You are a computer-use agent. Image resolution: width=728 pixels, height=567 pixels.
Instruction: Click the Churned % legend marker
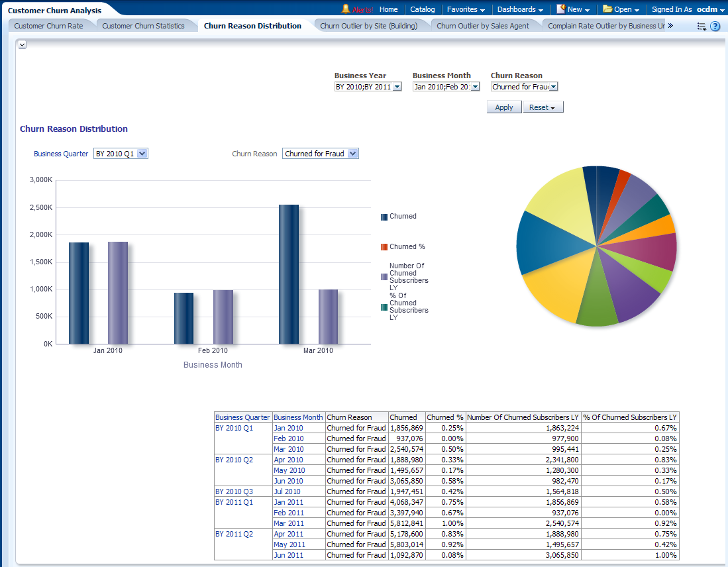click(384, 247)
